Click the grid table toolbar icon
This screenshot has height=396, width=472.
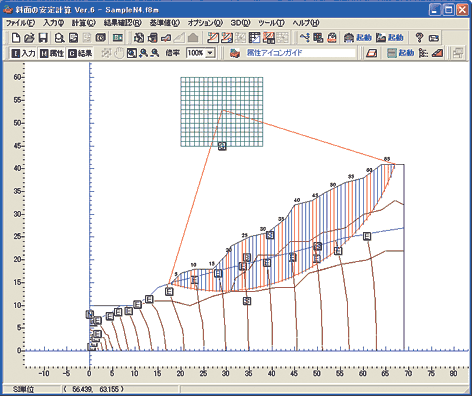(x=255, y=38)
